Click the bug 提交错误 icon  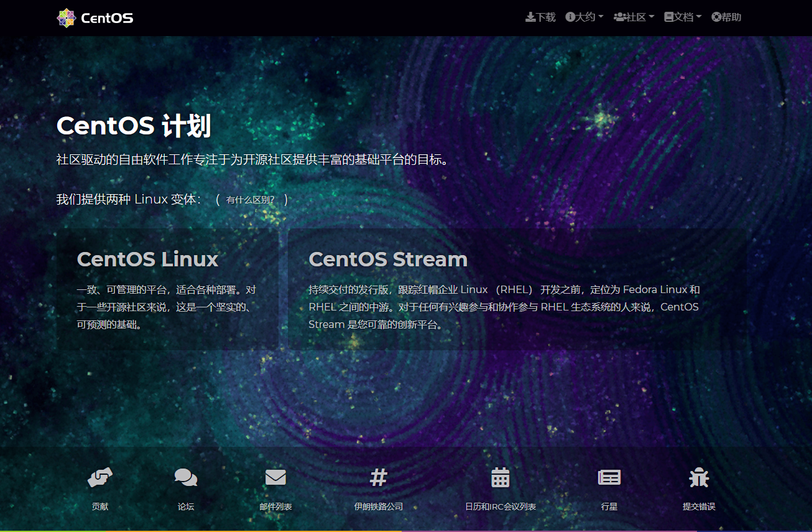(x=699, y=477)
